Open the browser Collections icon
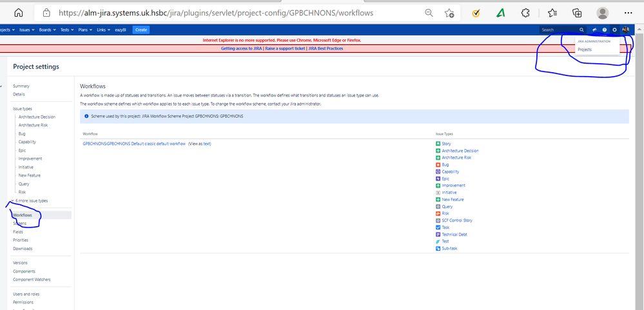The width and height of the screenshot is (644, 310). pyautogui.click(x=577, y=13)
